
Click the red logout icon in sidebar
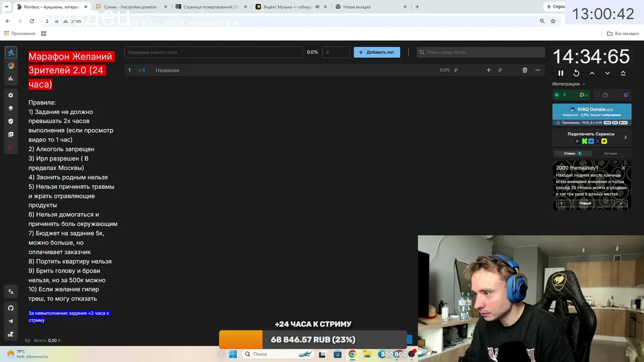[11, 147]
